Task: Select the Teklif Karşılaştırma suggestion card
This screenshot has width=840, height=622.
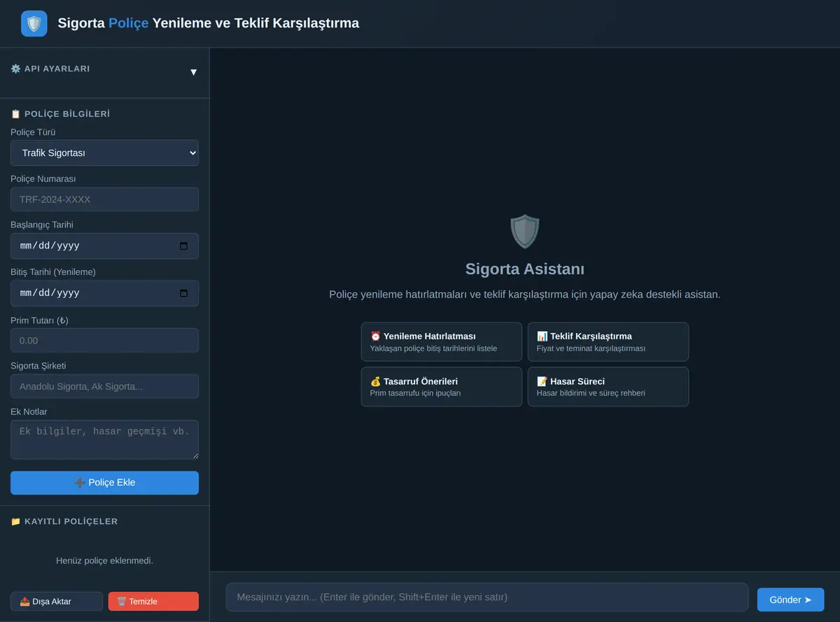Action: [x=608, y=341]
